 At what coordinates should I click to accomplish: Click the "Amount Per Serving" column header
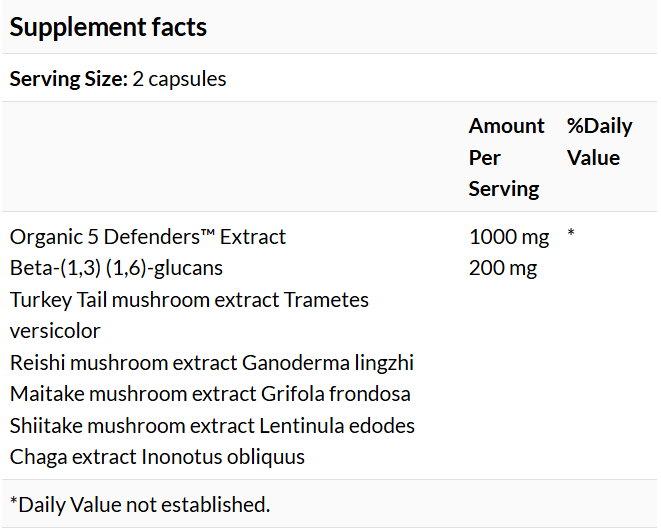pyautogui.click(x=506, y=157)
